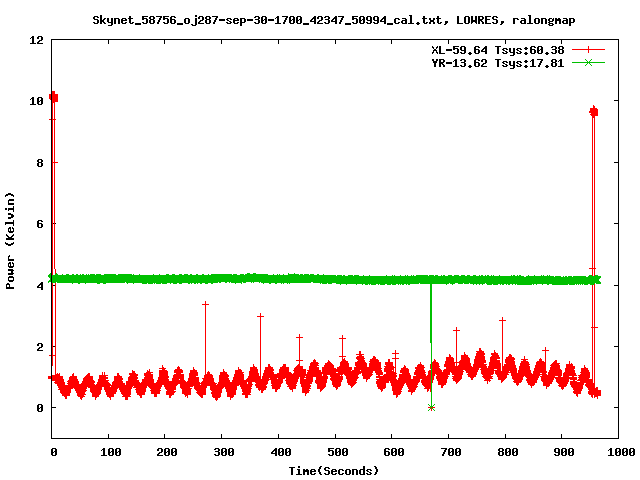Click the y-axis tick label 12

click(x=36, y=40)
